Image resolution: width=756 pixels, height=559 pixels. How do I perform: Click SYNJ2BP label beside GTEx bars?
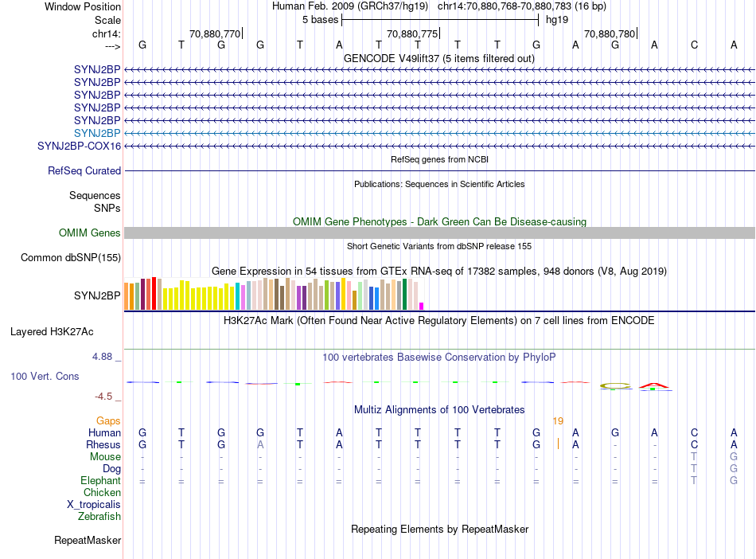click(97, 295)
